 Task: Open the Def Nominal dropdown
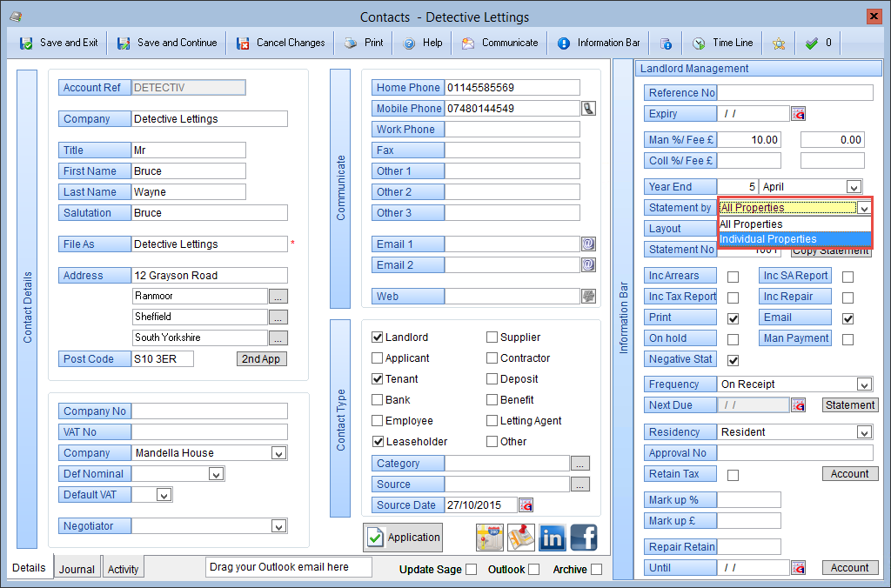216,474
